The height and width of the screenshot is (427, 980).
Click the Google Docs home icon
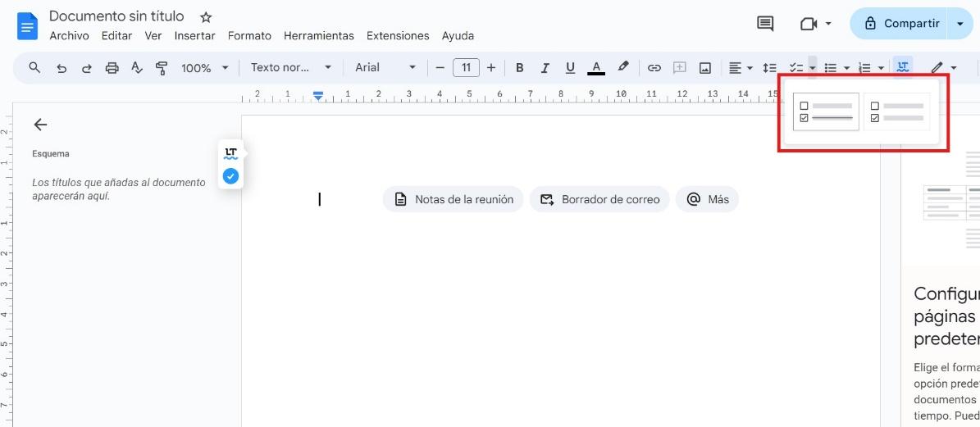28,26
